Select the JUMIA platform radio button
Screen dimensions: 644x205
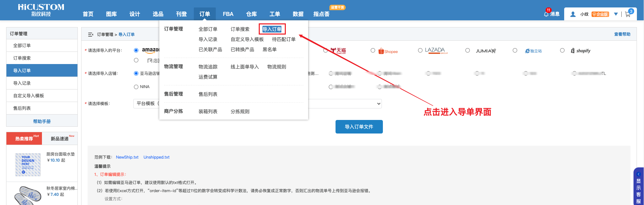point(467,50)
